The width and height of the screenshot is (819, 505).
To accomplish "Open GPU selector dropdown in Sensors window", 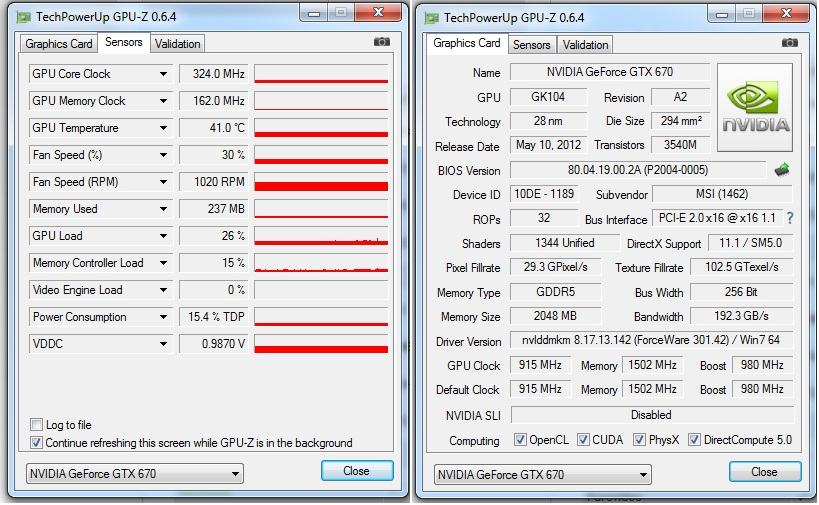I will coord(135,474).
